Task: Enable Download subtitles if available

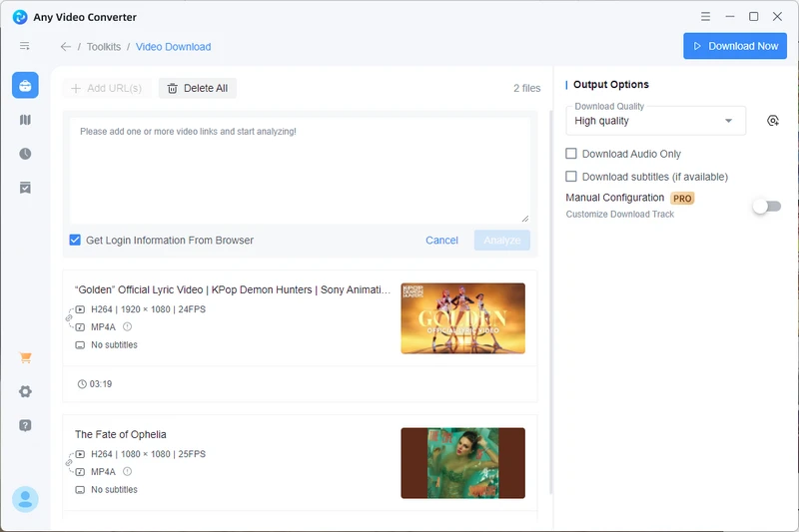Action: point(571,176)
